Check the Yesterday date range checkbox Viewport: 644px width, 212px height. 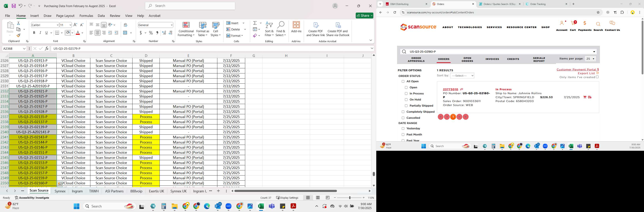403,128
